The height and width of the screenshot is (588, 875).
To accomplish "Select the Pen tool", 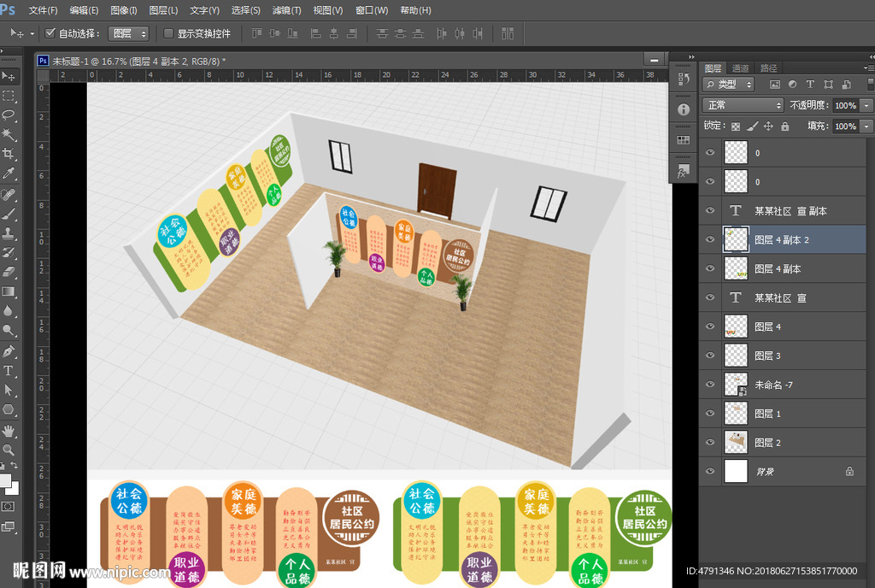I will (x=9, y=351).
